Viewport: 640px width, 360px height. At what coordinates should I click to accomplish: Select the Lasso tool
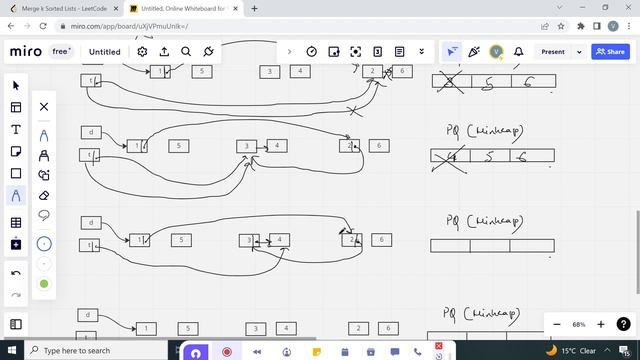click(x=44, y=215)
